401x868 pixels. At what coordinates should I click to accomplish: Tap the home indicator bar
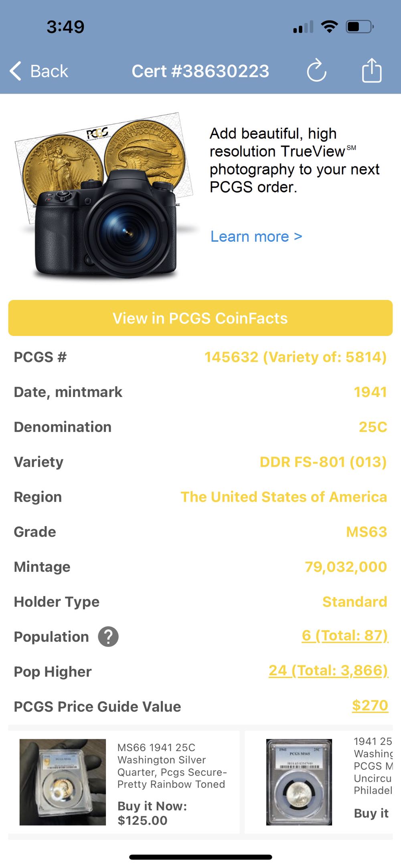coord(200,857)
